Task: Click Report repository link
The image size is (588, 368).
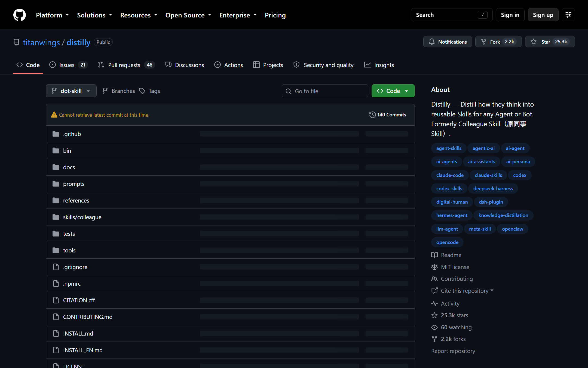Action: 453,351
